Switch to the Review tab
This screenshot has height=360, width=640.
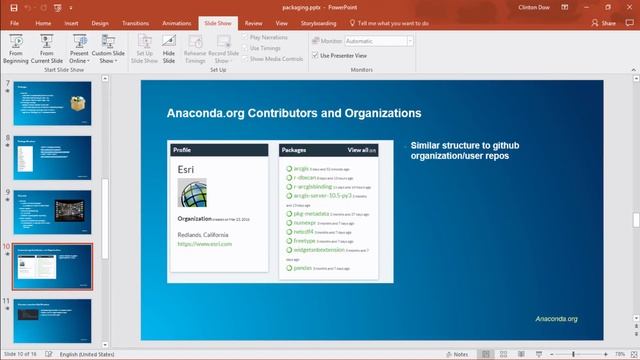point(253,23)
